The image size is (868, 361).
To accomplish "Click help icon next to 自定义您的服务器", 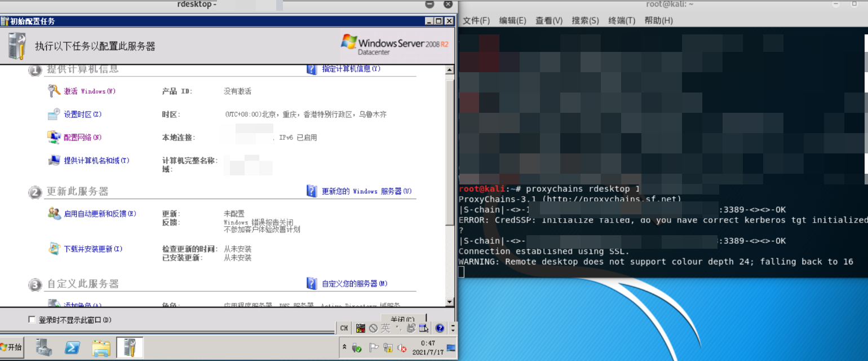I will (x=312, y=283).
